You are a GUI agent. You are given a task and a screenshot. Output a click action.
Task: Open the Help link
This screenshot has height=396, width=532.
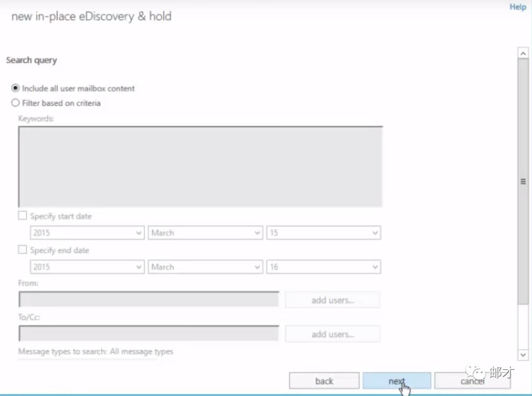point(517,7)
